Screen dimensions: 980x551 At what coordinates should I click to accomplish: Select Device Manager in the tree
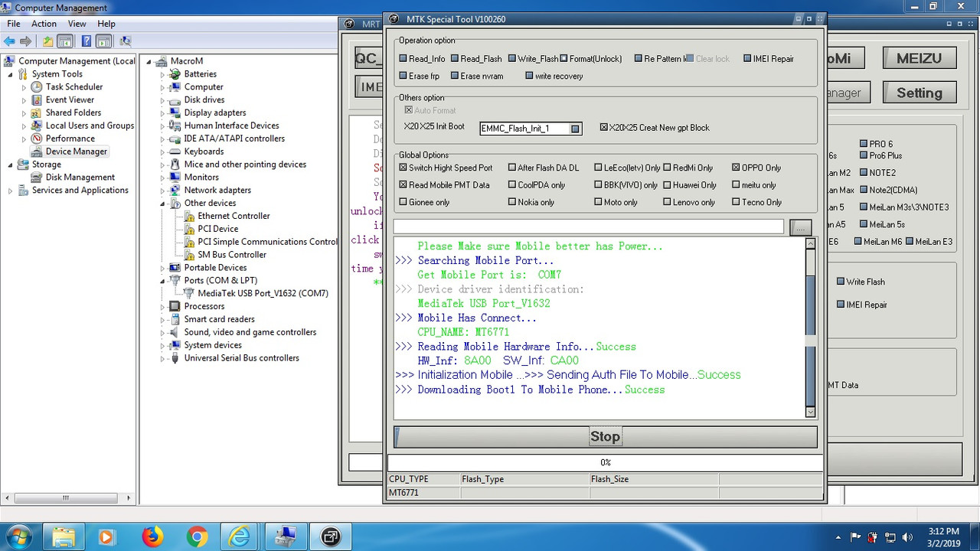point(77,152)
